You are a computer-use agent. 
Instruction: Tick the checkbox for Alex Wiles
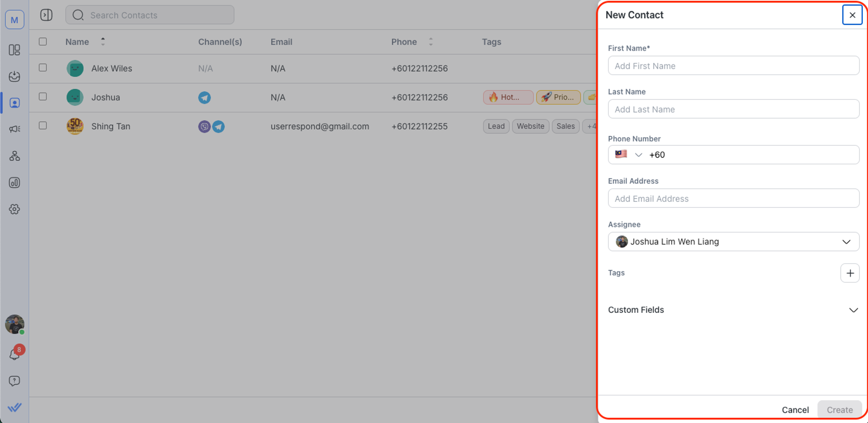[43, 68]
